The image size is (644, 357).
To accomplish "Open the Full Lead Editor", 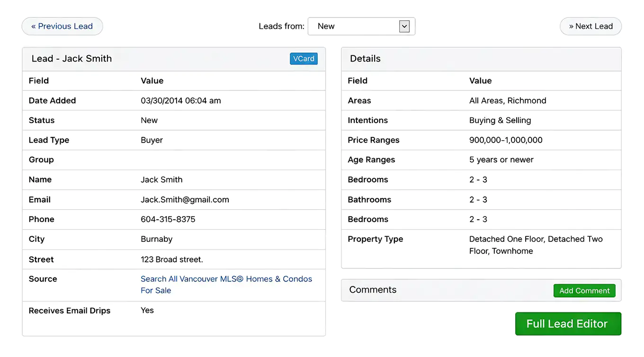I will [567, 324].
